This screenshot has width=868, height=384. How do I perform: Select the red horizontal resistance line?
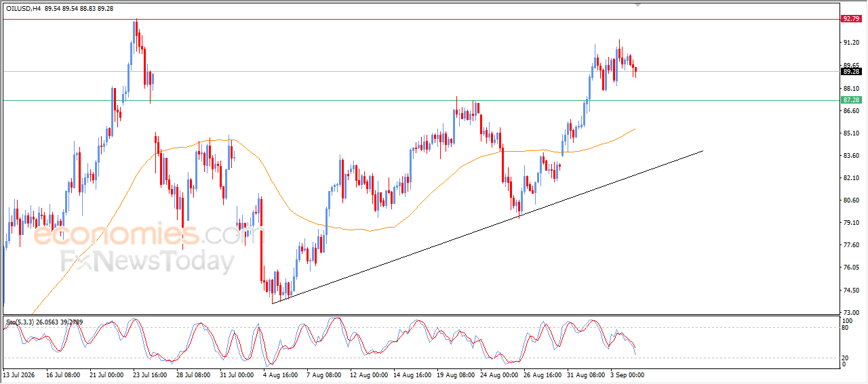pyautogui.click(x=420, y=19)
